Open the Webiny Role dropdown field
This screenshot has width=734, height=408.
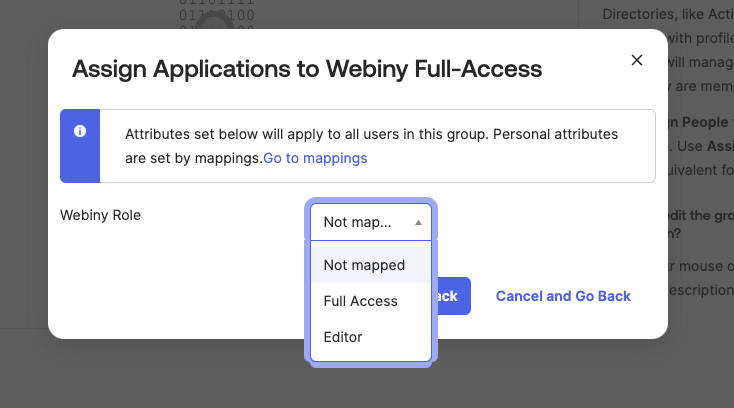(x=370, y=222)
